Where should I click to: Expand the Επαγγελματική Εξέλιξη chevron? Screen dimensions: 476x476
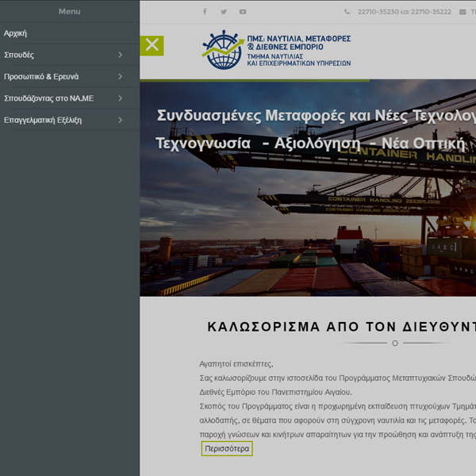120,121
